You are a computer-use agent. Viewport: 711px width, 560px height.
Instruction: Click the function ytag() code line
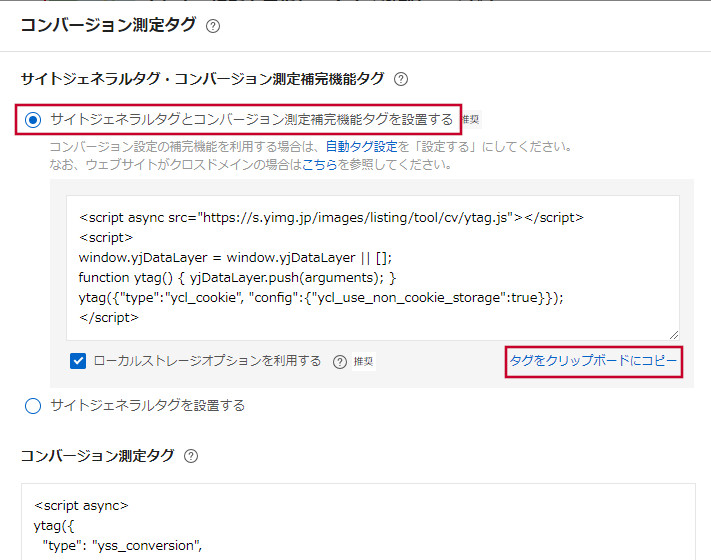(237, 278)
